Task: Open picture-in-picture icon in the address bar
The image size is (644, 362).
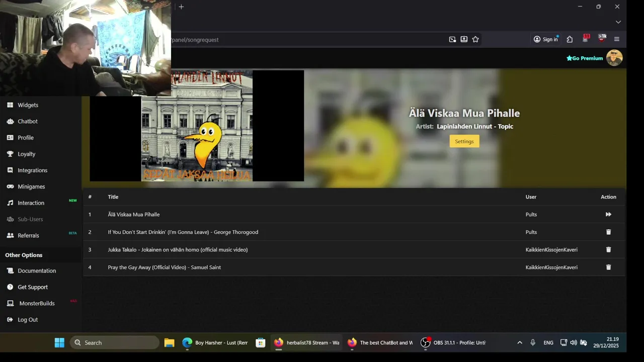Action: (x=452, y=39)
